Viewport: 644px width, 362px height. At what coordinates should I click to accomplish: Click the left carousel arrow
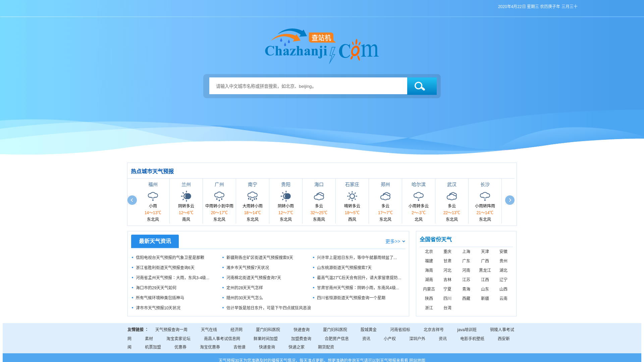click(x=132, y=200)
